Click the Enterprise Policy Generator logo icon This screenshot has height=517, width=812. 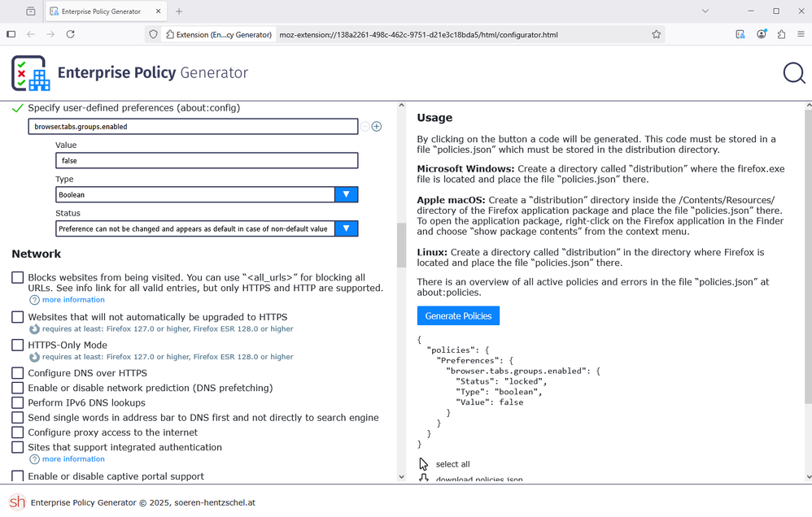[x=30, y=73]
